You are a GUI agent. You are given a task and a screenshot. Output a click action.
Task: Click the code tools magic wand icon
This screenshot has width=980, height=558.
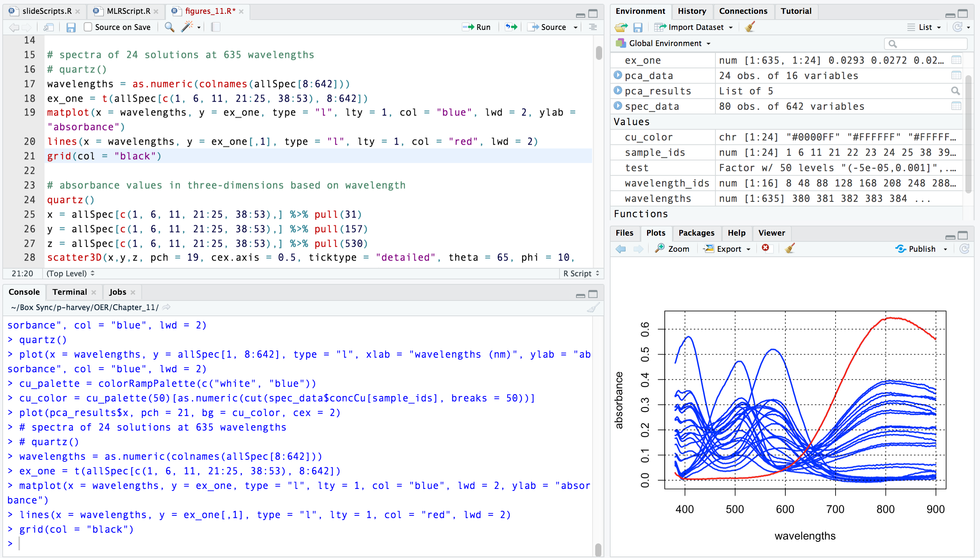[187, 27]
